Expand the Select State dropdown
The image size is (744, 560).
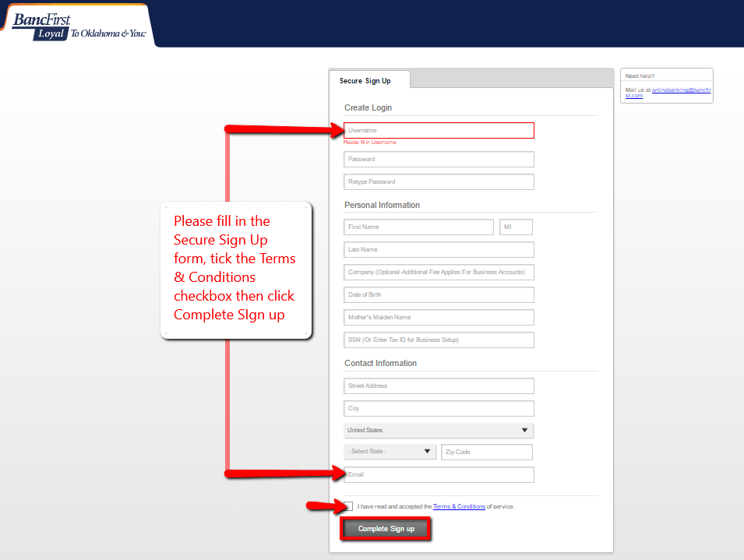(386, 452)
